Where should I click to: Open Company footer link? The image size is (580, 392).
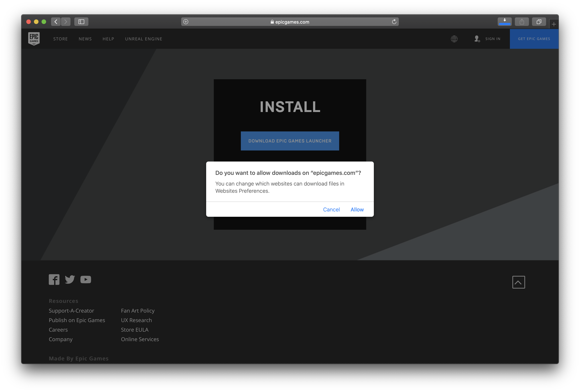pyautogui.click(x=61, y=339)
